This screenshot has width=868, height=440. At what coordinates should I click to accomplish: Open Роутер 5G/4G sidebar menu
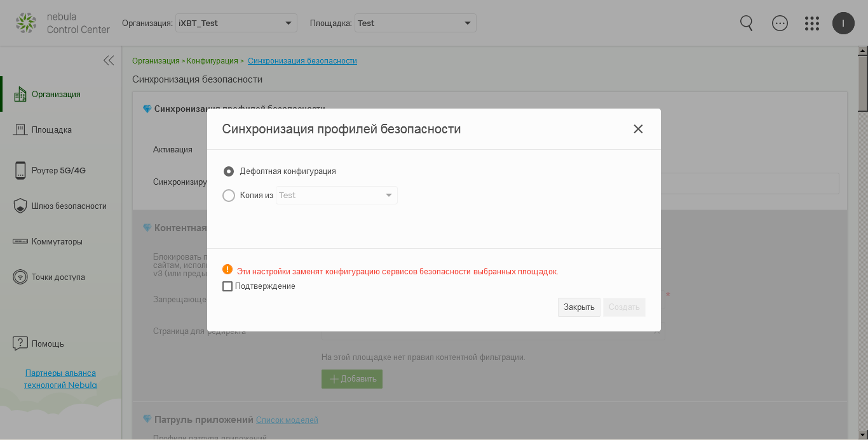pos(58,170)
